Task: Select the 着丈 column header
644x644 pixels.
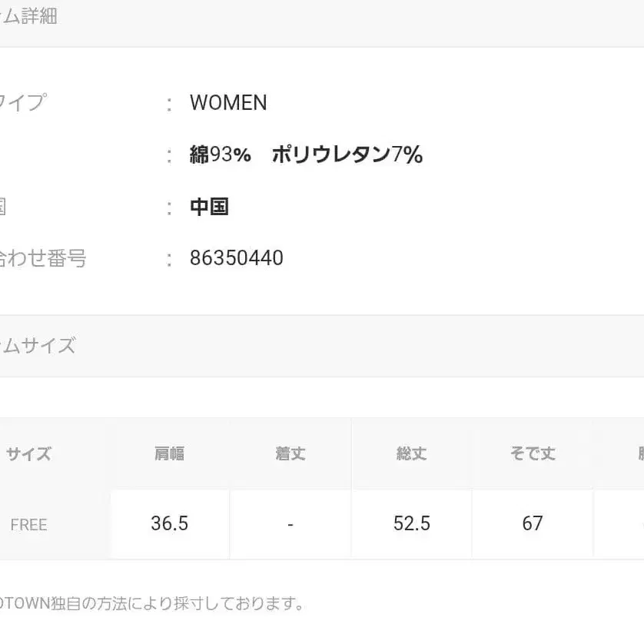Action: (290, 453)
